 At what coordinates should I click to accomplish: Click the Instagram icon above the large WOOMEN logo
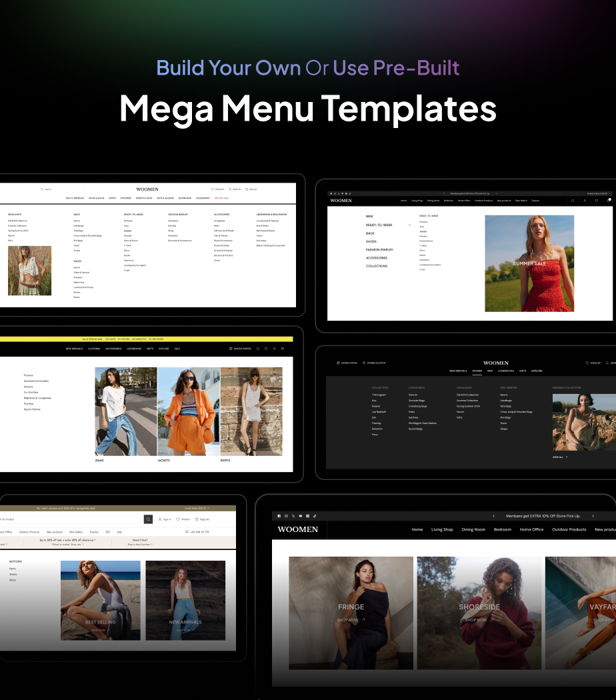pos(287,516)
